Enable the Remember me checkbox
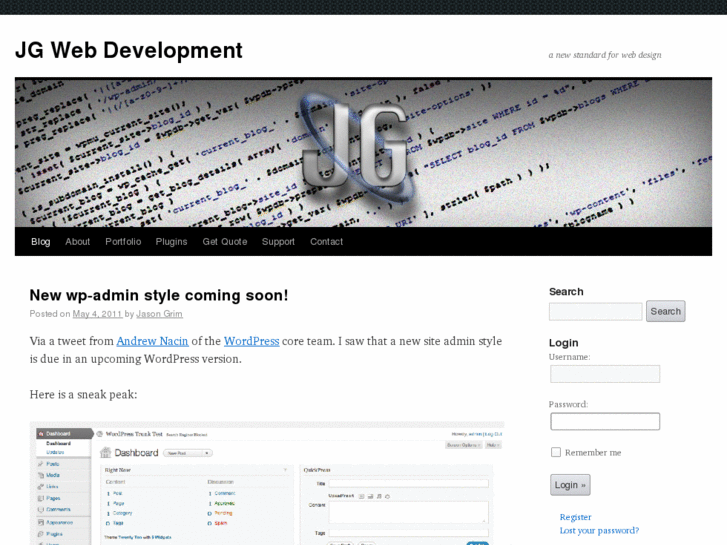Viewport: 727px width, 545px height. (555, 452)
